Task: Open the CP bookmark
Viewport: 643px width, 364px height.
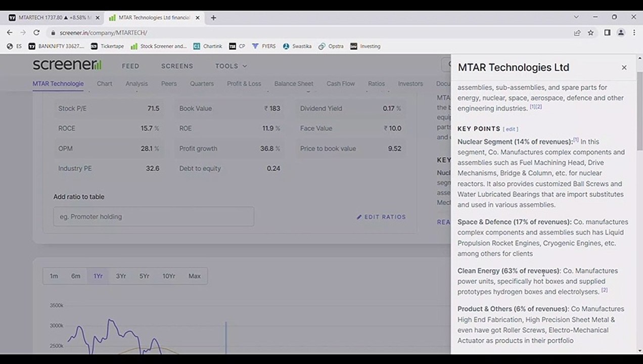Action: pos(237,46)
